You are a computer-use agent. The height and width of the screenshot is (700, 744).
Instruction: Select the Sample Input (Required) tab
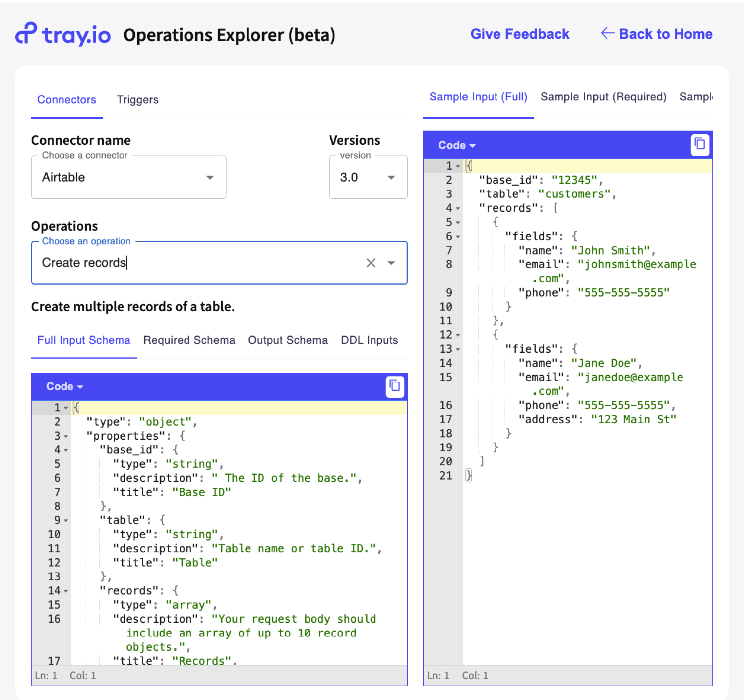coord(603,96)
